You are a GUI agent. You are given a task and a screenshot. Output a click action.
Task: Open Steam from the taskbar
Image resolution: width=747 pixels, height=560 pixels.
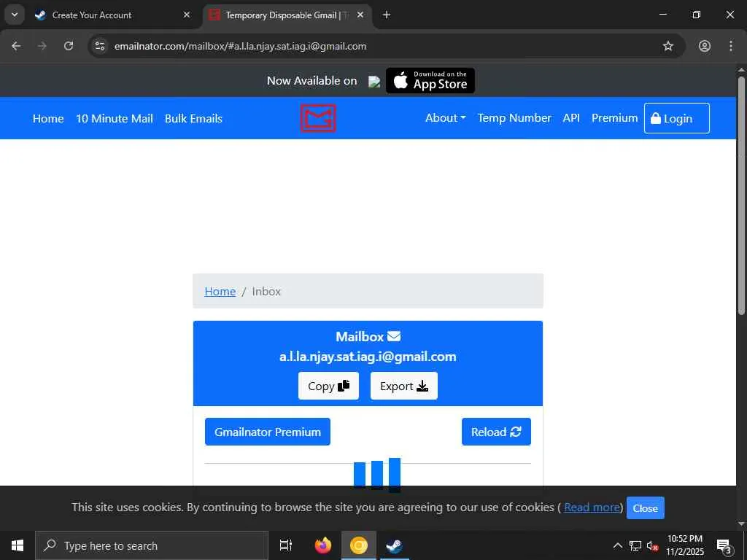pos(395,545)
